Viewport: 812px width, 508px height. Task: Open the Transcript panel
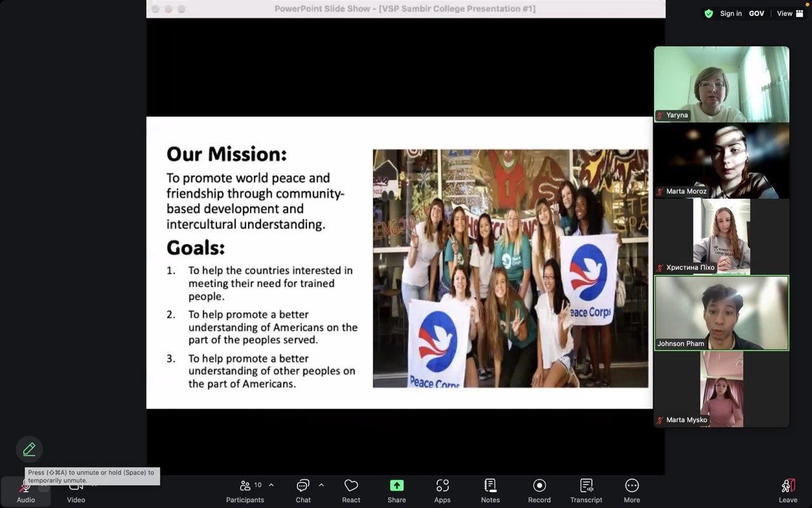point(586,491)
